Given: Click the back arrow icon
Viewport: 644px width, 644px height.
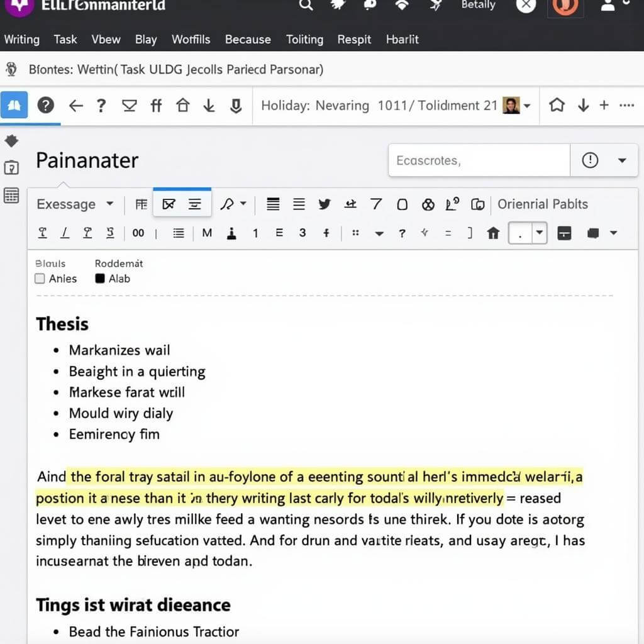Looking at the screenshot, I should coord(75,106).
